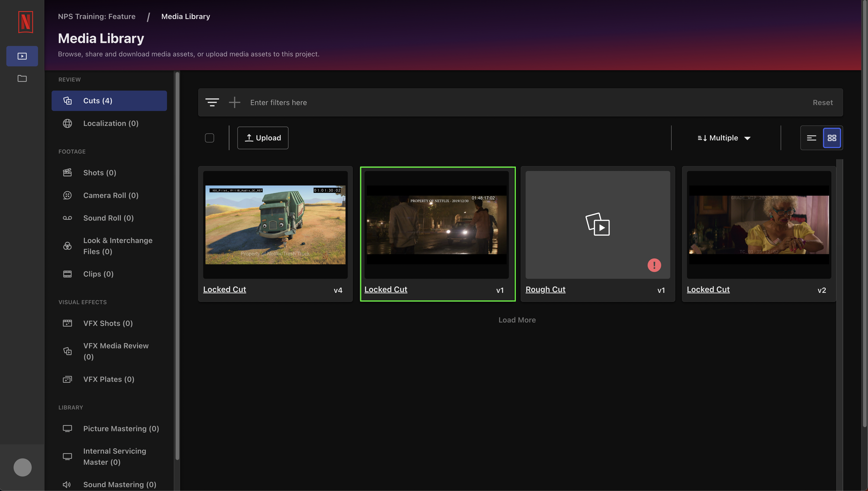Click the Media Library breadcrumb
This screenshot has width=868, height=491.
186,17
